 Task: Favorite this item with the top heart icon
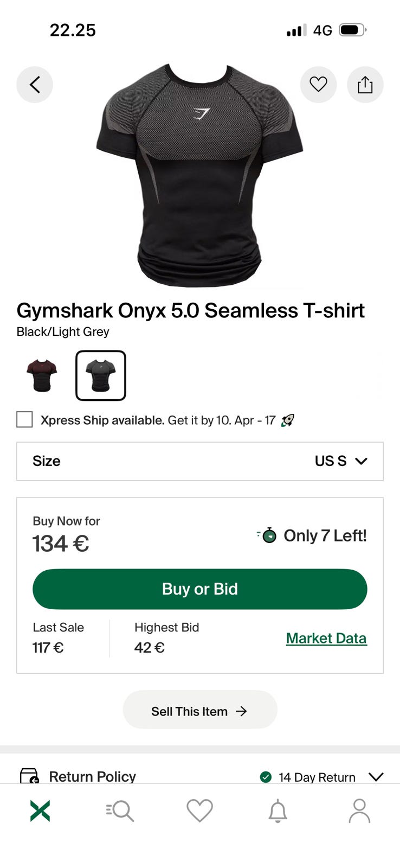318,85
